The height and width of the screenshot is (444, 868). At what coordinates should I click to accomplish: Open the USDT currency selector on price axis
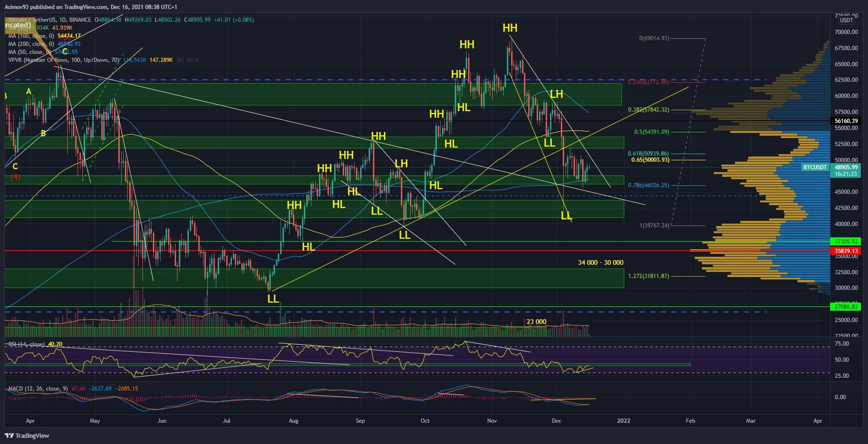click(846, 20)
